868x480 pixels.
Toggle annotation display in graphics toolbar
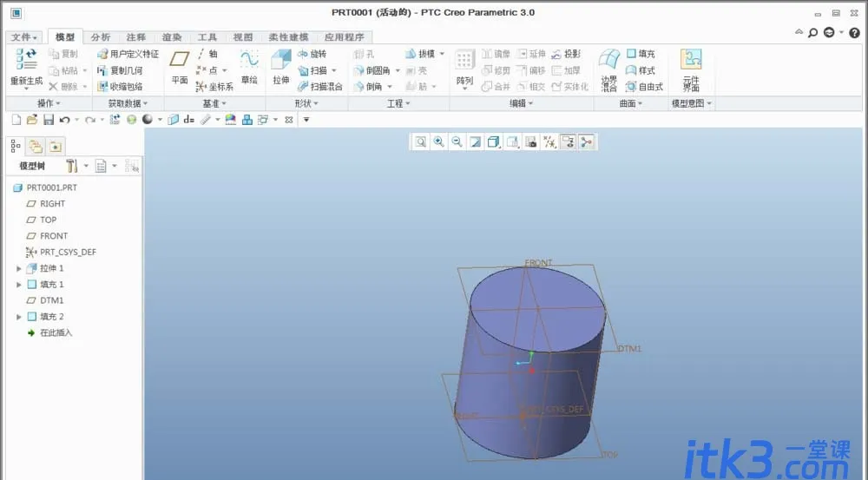click(x=568, y=142)
